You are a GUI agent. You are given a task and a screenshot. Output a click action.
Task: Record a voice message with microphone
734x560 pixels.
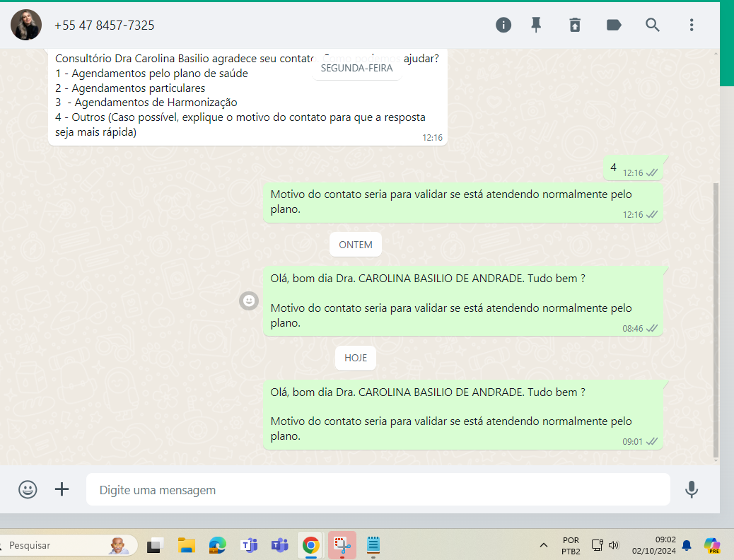point(692,489)
